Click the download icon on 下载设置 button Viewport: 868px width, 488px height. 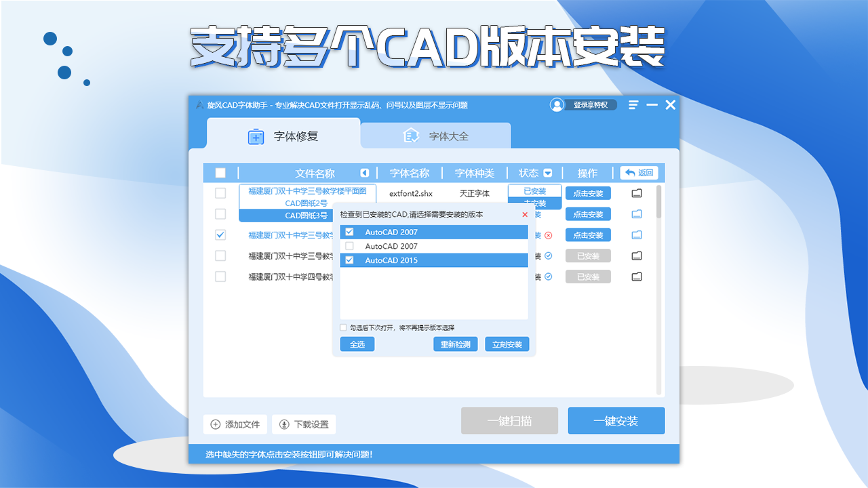pos(285,424)
